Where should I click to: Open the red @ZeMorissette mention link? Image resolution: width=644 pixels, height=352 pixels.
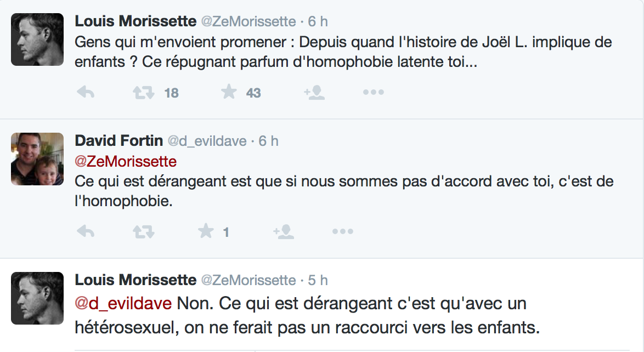click(126, 161)
